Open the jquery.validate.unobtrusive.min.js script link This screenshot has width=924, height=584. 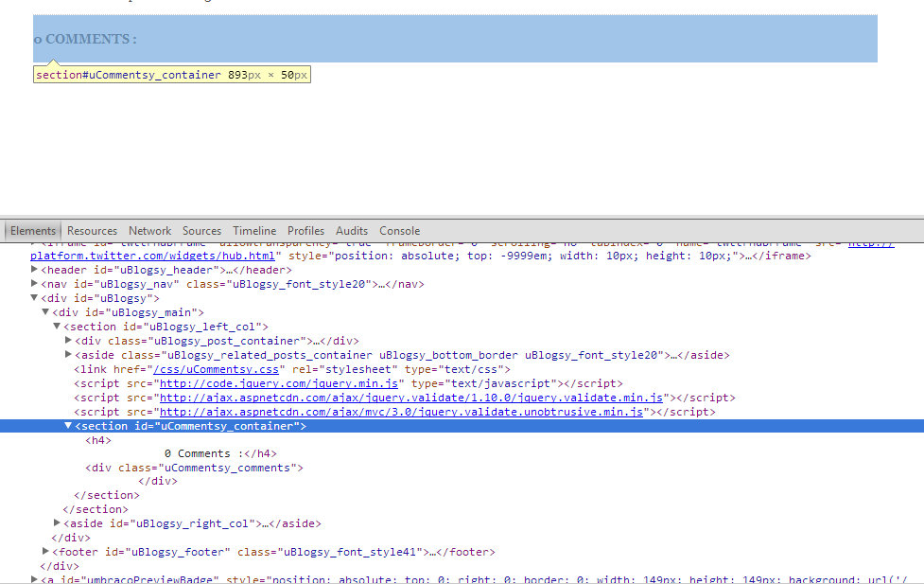[x=401, y=412]
